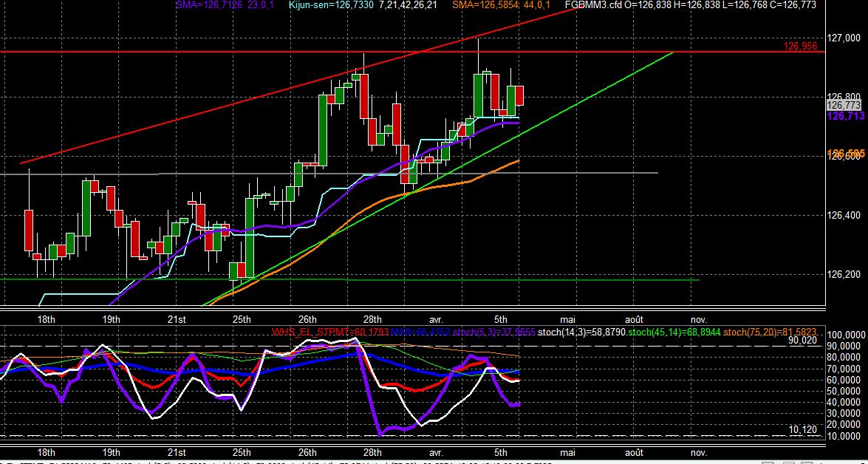The height and width of the screenshot is (464, 868).
Task: Select the 126,400 price axis label
Action: pos(844,216)
